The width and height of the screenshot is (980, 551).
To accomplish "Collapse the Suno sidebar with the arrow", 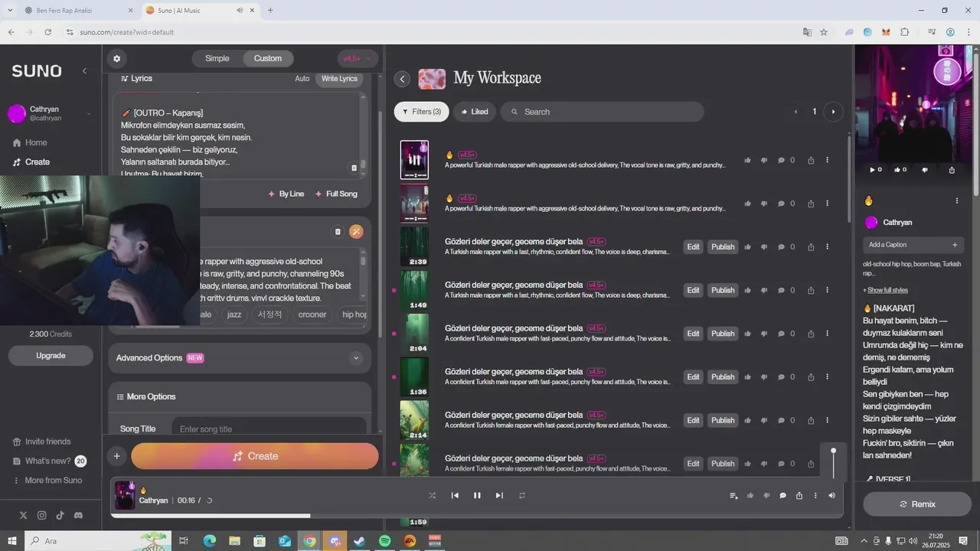I will tap(84, 70).
